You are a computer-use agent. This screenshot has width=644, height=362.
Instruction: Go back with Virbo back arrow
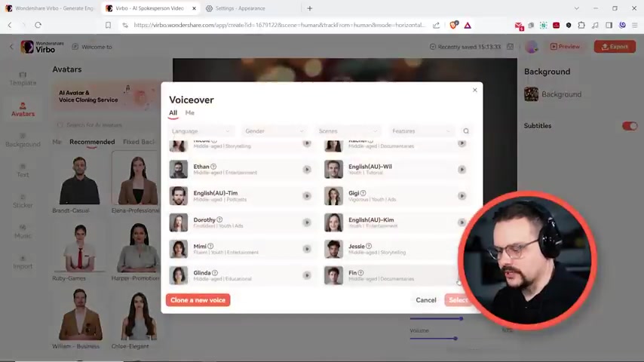(11, 47)
